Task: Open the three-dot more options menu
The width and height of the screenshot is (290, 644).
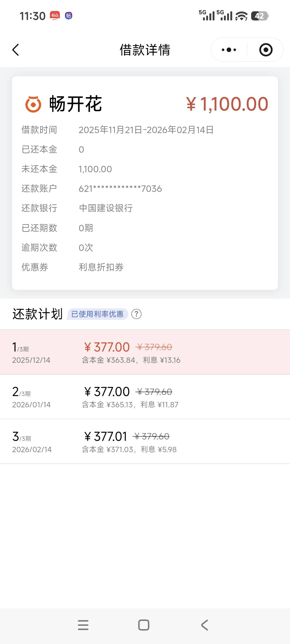Action: coord(229,50)
